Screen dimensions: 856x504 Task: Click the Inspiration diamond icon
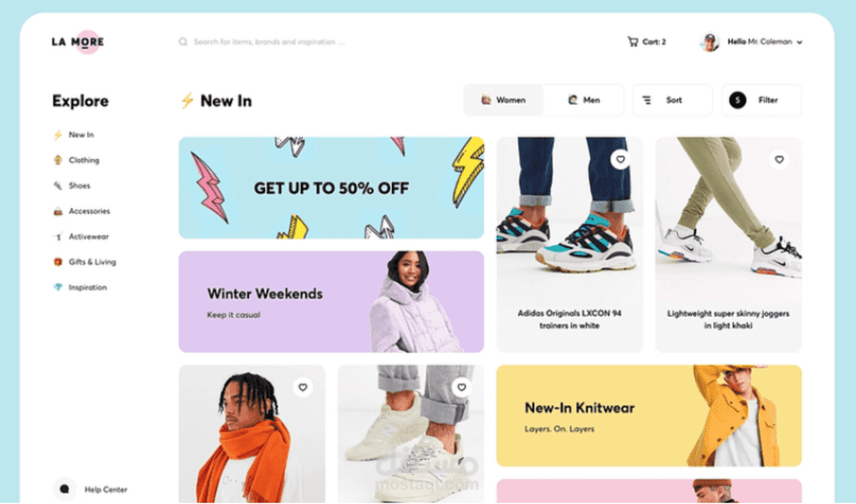point(58,288)
